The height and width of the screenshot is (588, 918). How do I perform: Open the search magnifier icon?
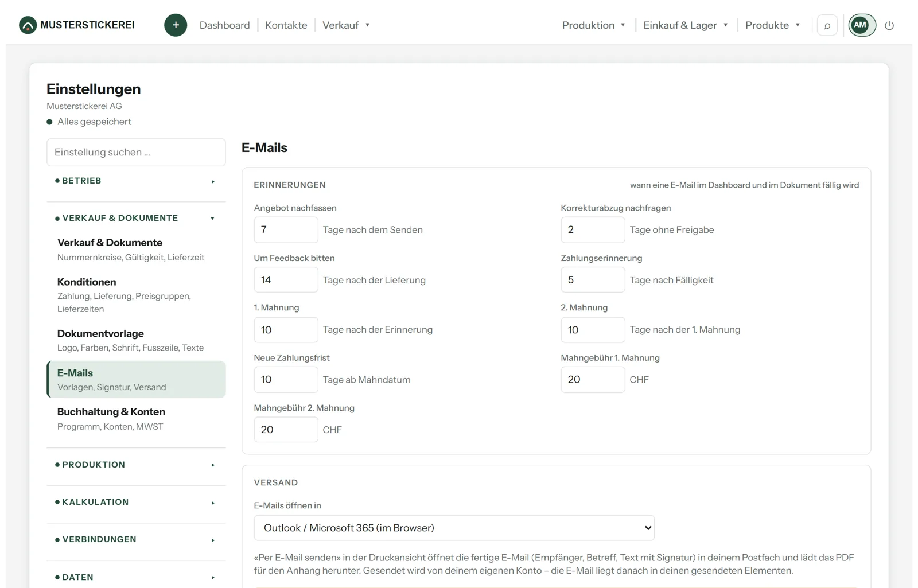coord(827,25)
